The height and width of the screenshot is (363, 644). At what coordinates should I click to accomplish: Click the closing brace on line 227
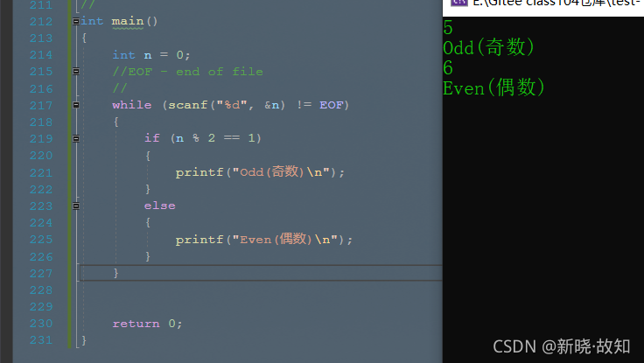[115, 273]
